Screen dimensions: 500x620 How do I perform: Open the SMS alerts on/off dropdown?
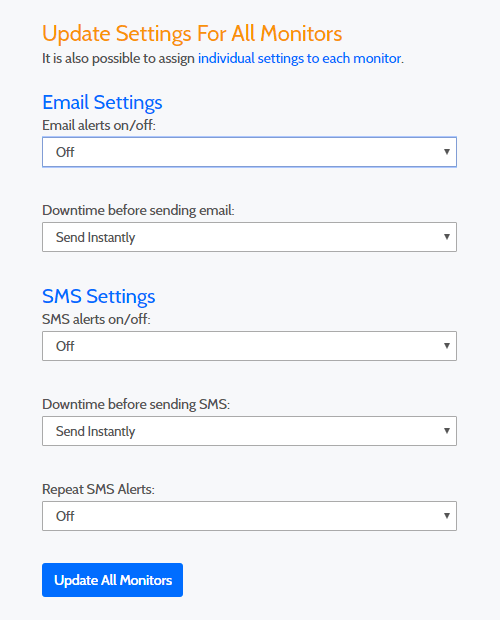(x=249, y=346)
